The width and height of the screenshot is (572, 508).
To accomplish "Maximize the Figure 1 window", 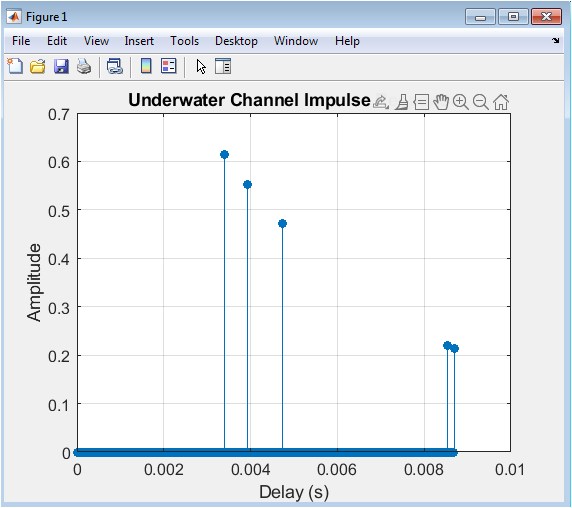I will tap(513, 17).
